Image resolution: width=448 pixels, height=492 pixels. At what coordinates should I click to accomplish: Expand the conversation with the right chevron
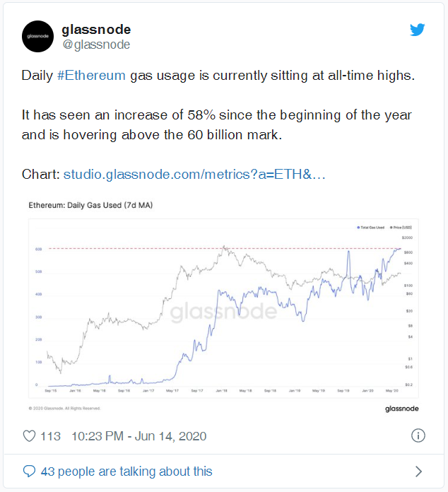tap(418, 471)
